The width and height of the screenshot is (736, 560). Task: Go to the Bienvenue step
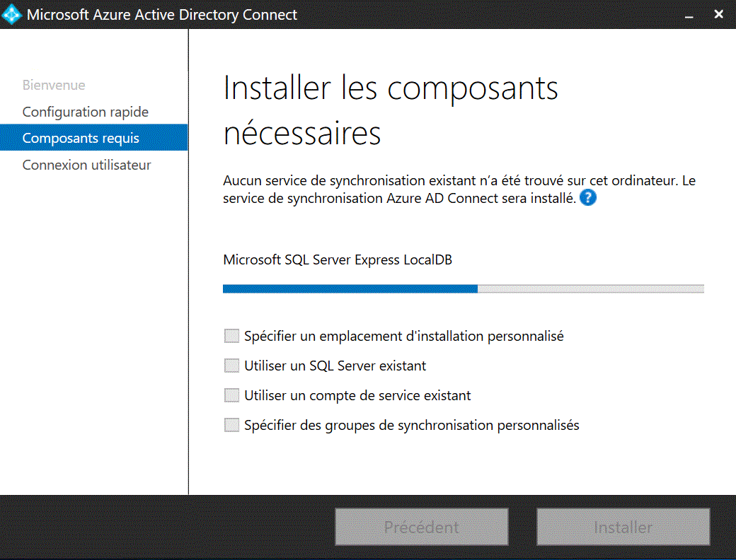(x=54, y=85)
